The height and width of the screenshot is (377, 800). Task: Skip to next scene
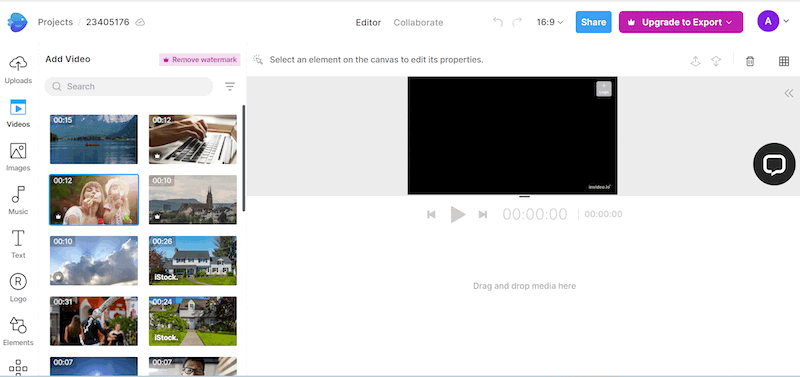coord(483,214)
